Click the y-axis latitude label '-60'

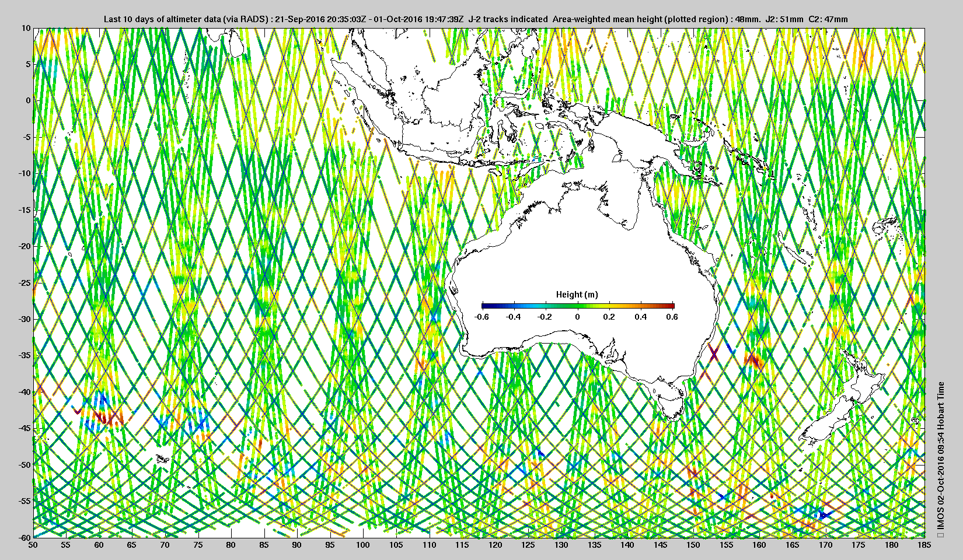25,537
